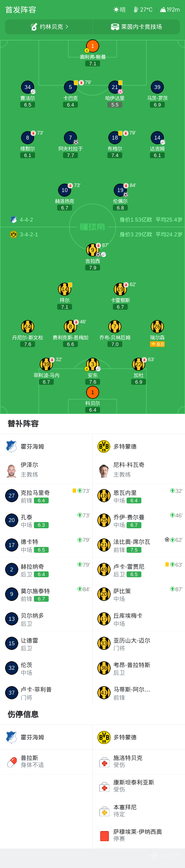The image size is (185, 868).
Task: Select Dortmund goalkeeper 科贝尔 icon
Action: click(x=93, y=392)
